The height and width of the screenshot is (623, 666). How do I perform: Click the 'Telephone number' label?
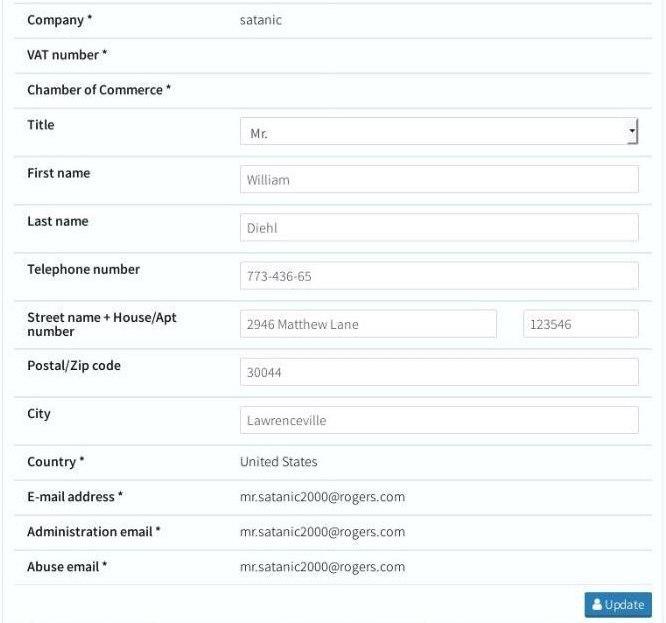tap(83, 269)
